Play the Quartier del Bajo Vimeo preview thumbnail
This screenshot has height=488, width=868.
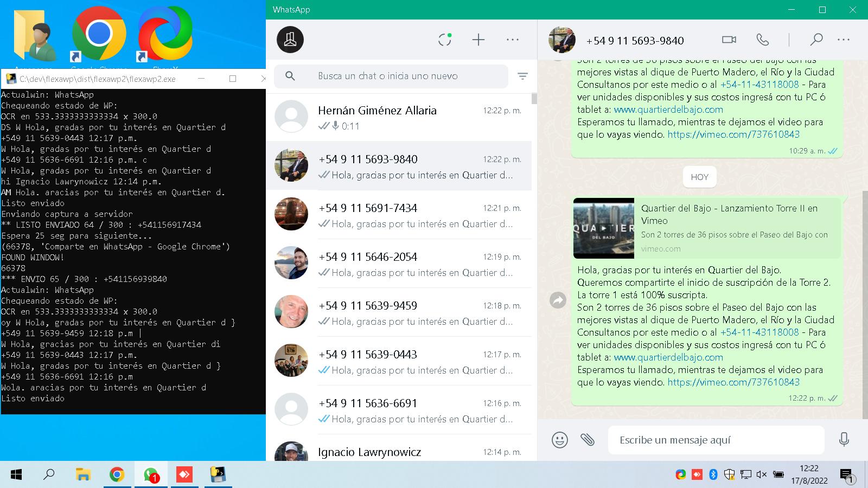[604, 228]
